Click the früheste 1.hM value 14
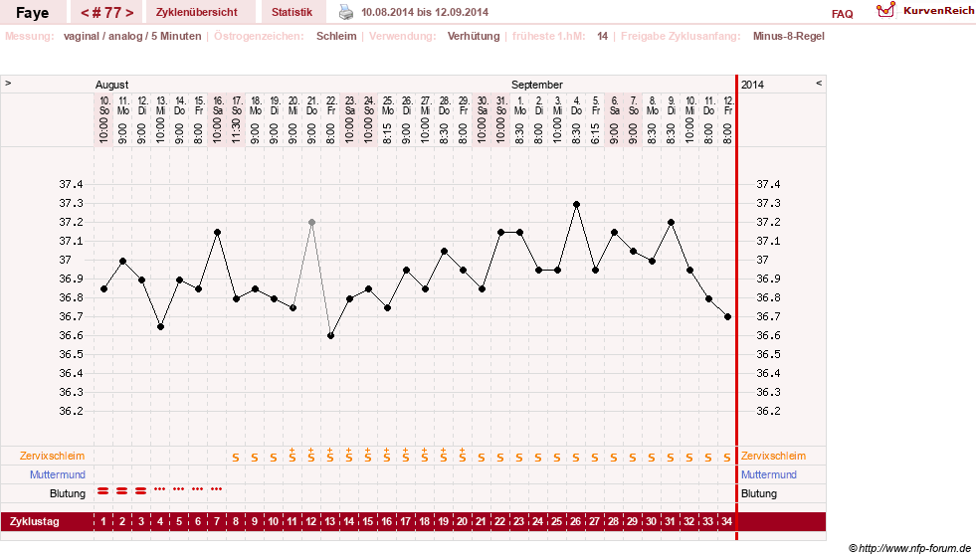The image size is (976, 560). pos(603,36)
